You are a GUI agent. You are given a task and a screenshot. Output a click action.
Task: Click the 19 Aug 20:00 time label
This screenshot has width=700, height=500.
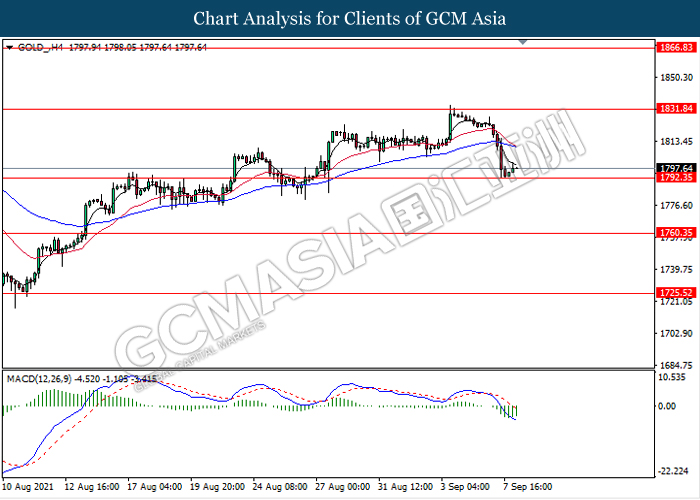(217, 487)
